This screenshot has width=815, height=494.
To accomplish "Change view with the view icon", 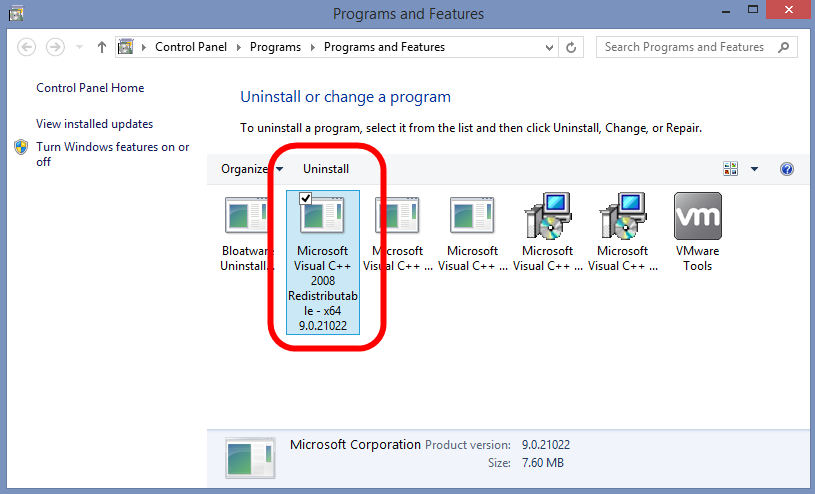I will point(730,168).
